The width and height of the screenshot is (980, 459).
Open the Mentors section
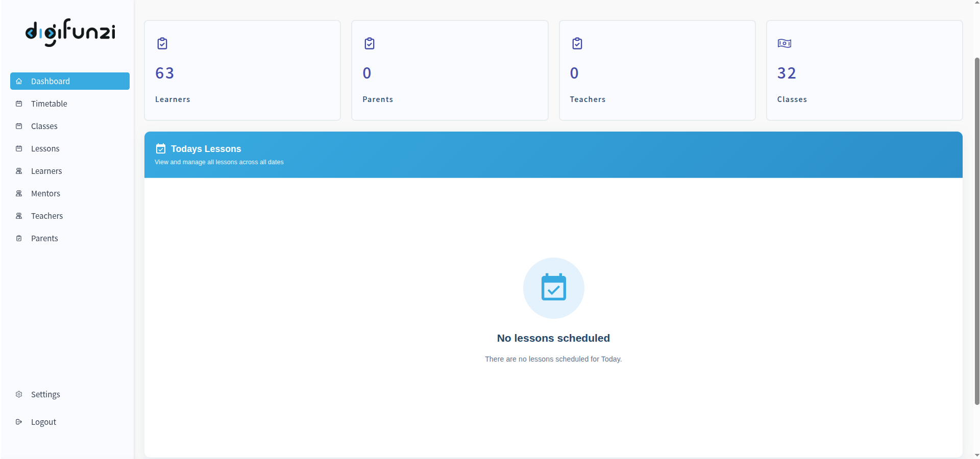[45, 193]
